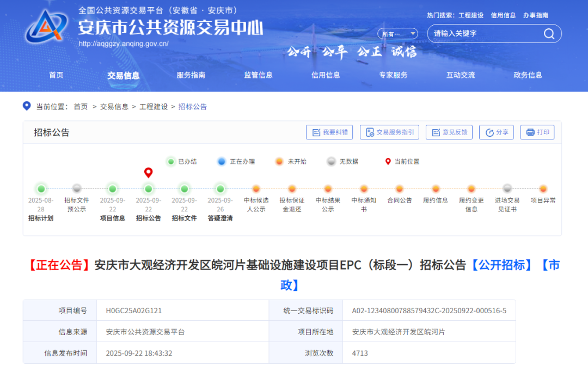Click the 分享 share button
This screenshot has height=378, width=588.
(496, 132)
